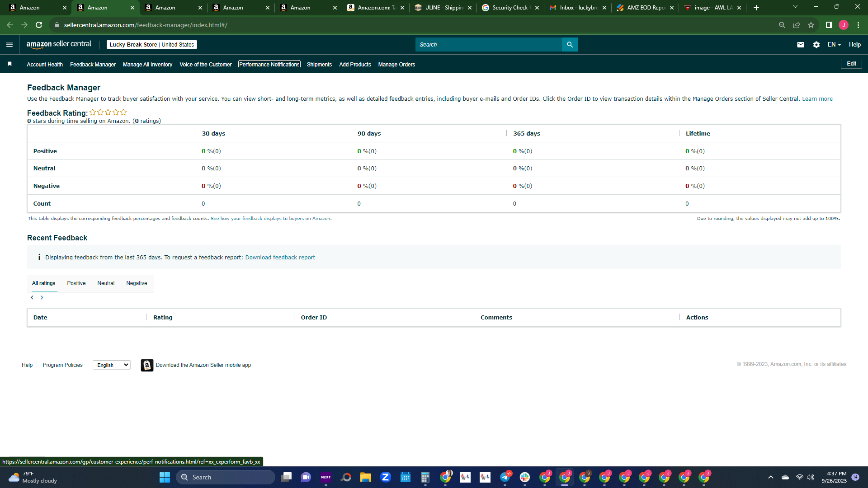
Task: Open Performance Notifications
Action: (x=269, y=65)
